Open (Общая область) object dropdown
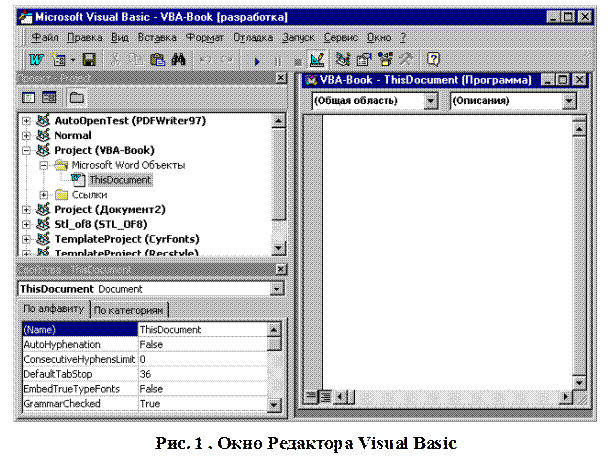612x467 pixels. pyautogui.click(x=430, y=101)
